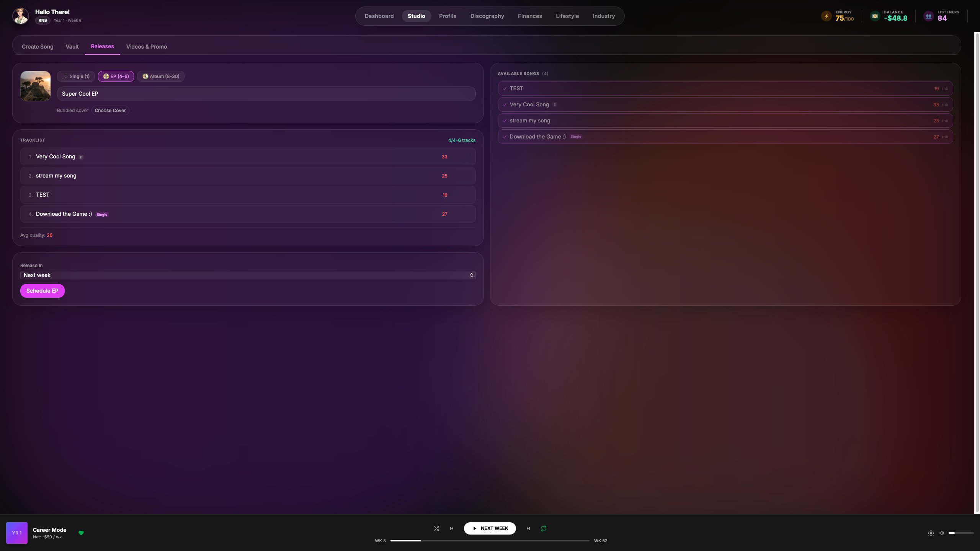The height and width of the screenshot is (551, 980).
Task: Click the green heart favorite icon
Action: coord(81,533)
